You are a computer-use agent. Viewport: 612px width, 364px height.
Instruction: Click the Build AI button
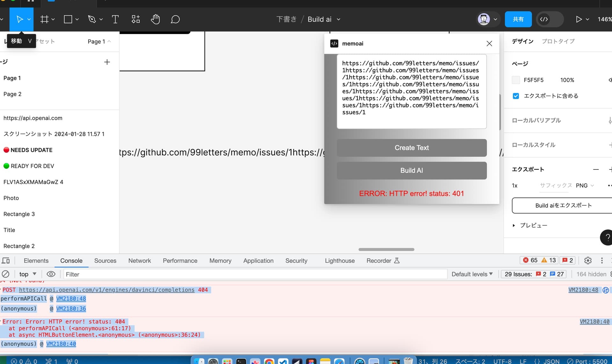coord(412,170)
